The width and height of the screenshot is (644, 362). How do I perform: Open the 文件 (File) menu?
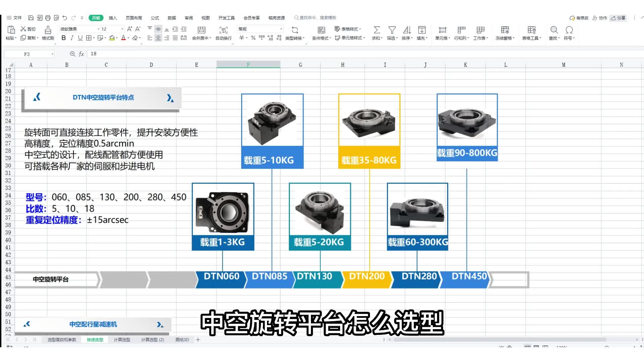click(14, 18)
